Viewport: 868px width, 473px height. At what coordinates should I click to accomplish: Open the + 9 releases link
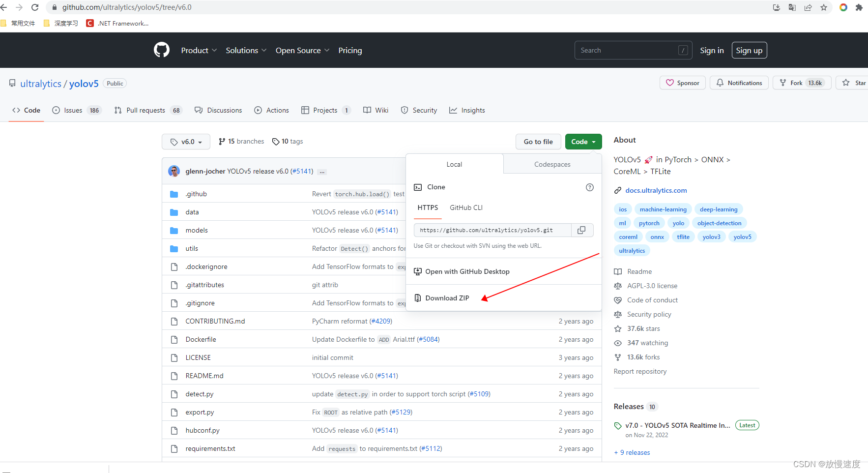coord(632,453)
